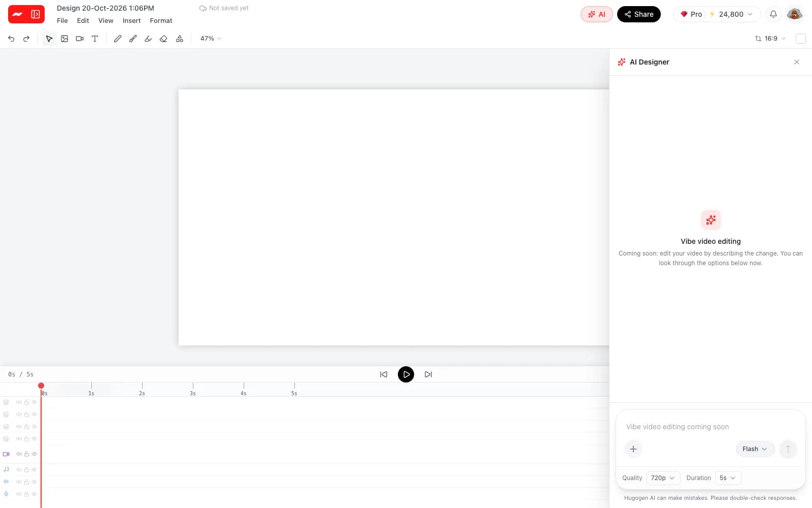Open the Edit menu

[83, 21]
